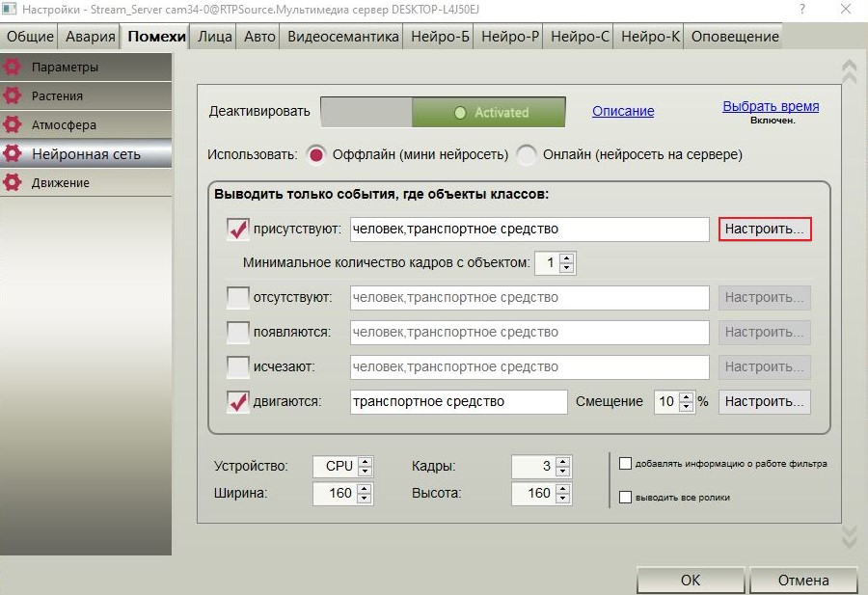Open the Параметры sidebar section
This screenshot has height=595, width=868.
coord(86,67)
